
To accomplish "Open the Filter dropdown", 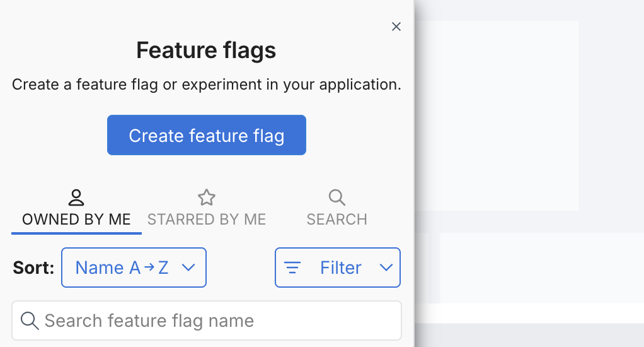I will point(340,268).
